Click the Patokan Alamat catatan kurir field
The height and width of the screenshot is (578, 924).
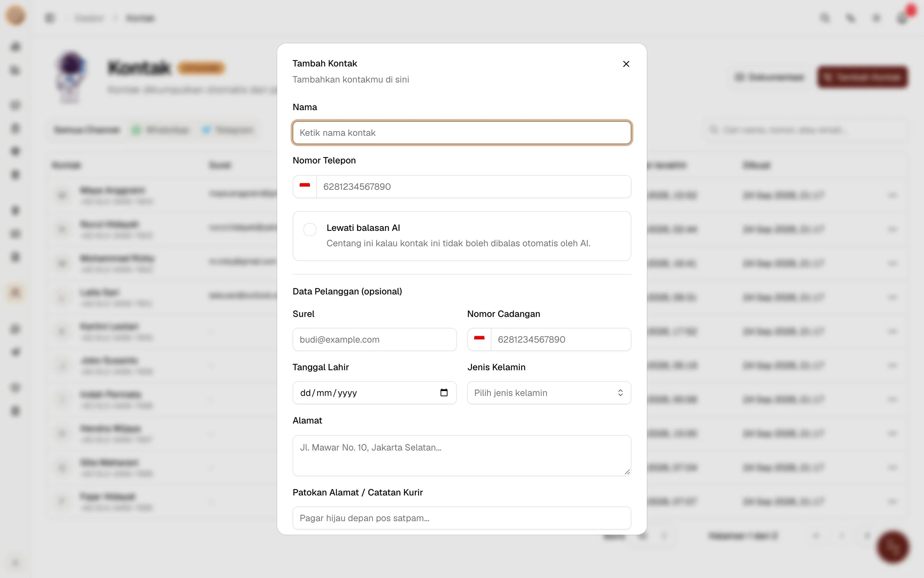[x=462, y=518]
